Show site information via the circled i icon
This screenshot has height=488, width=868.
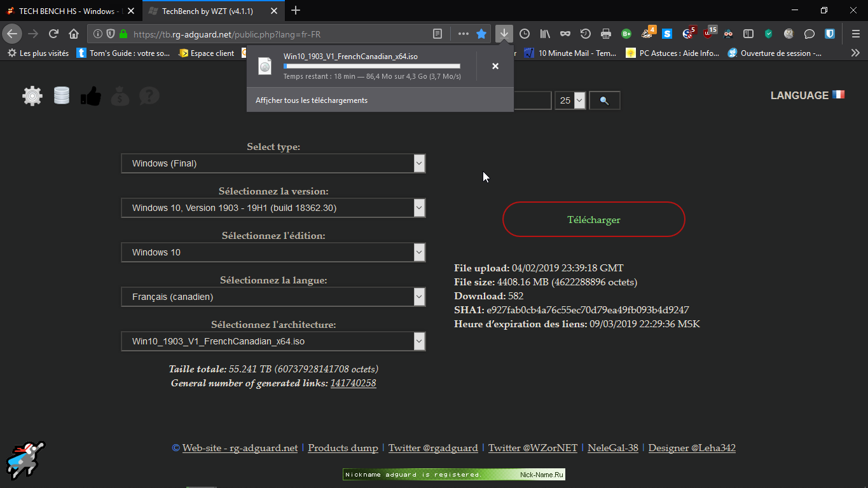click(98, 34)
